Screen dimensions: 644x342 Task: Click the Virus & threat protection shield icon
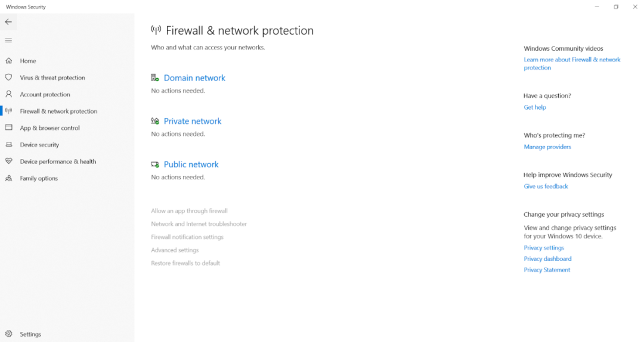click(8, 77)
